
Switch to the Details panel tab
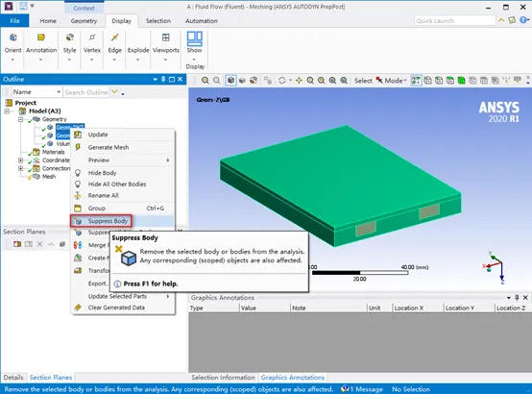[x=13, y=378]
